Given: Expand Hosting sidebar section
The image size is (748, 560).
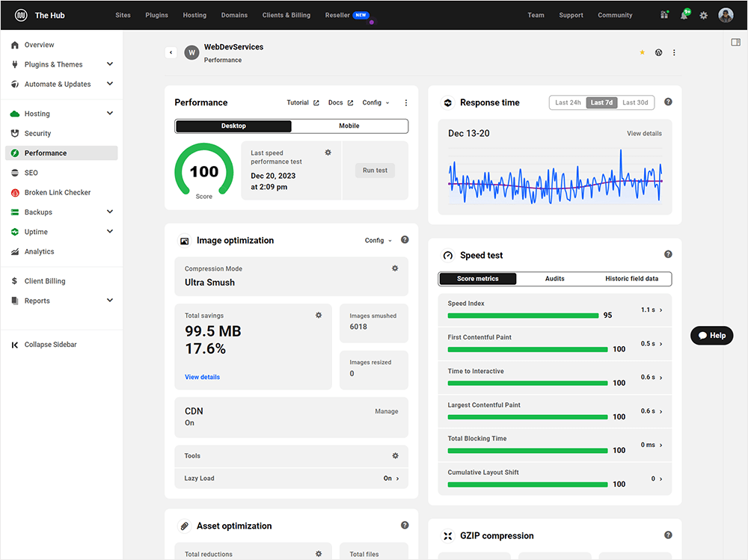Looking at the screenshot, I should (110, 113).
